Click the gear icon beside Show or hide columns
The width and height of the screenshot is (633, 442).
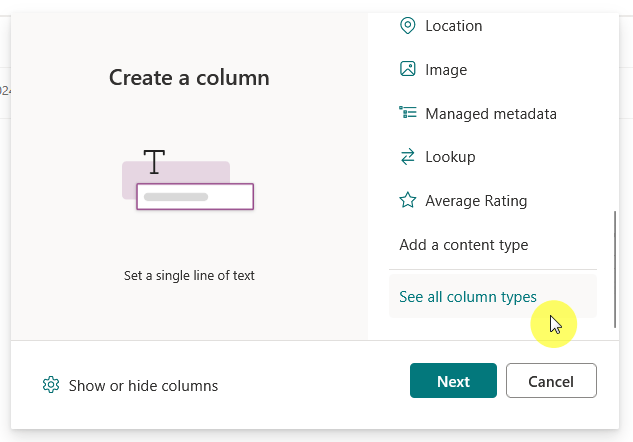click(51, 385)
